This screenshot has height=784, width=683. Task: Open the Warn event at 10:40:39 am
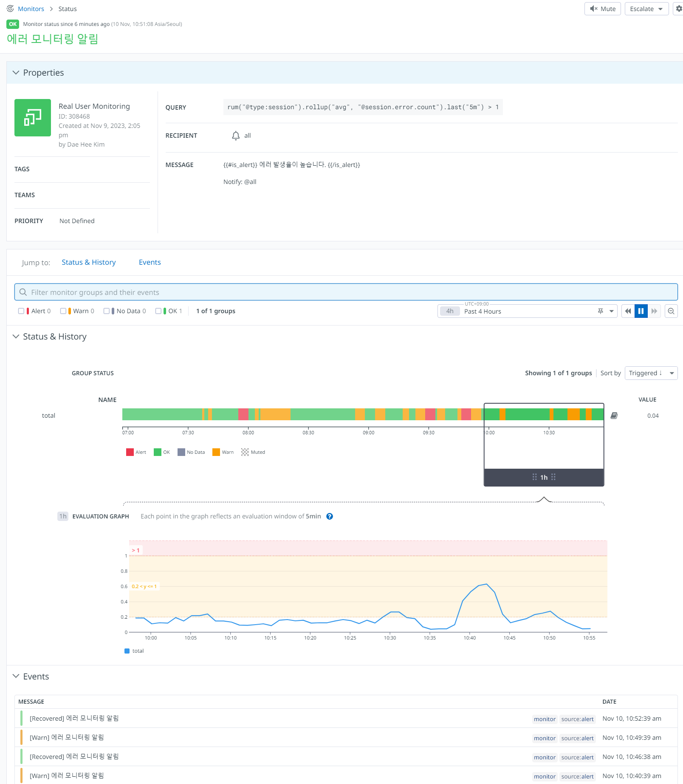click(x=346, y=776)
